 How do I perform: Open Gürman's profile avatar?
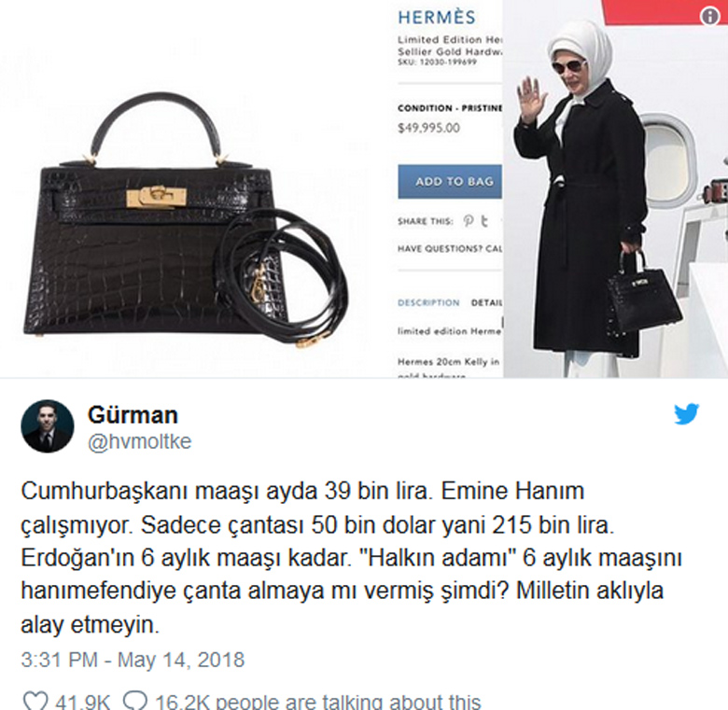point(48,426)
